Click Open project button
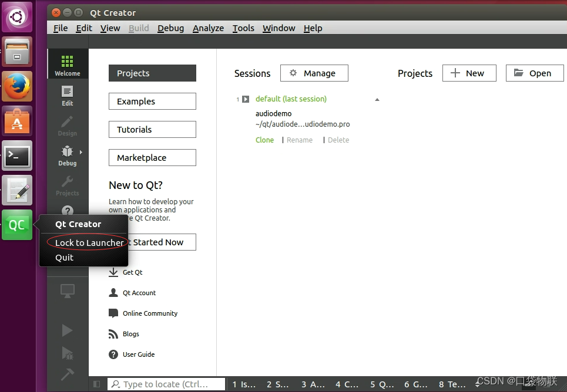 click(535, 73)
